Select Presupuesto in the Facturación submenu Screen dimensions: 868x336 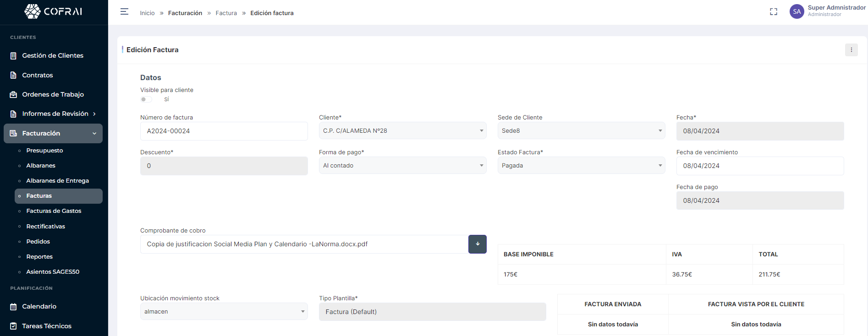(44, 150)
